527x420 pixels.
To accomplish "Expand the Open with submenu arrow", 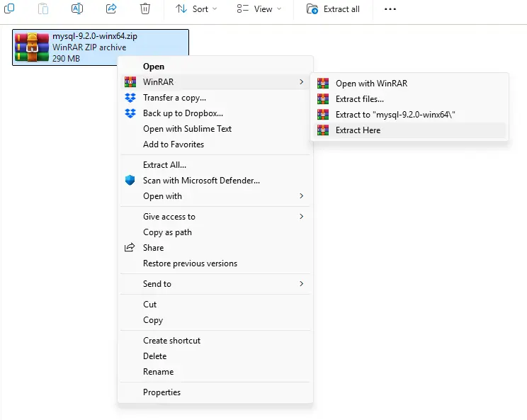I will pyautogui.click(x=302, y=196).
